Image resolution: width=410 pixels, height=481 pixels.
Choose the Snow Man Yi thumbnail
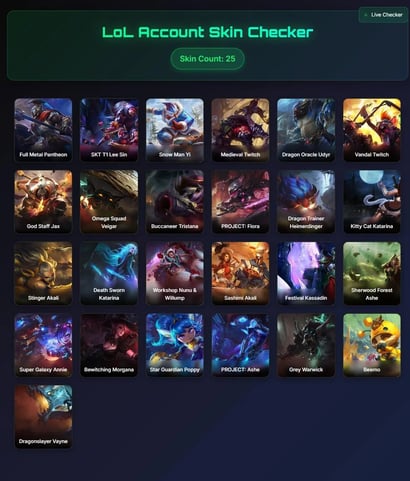point(175,130)
